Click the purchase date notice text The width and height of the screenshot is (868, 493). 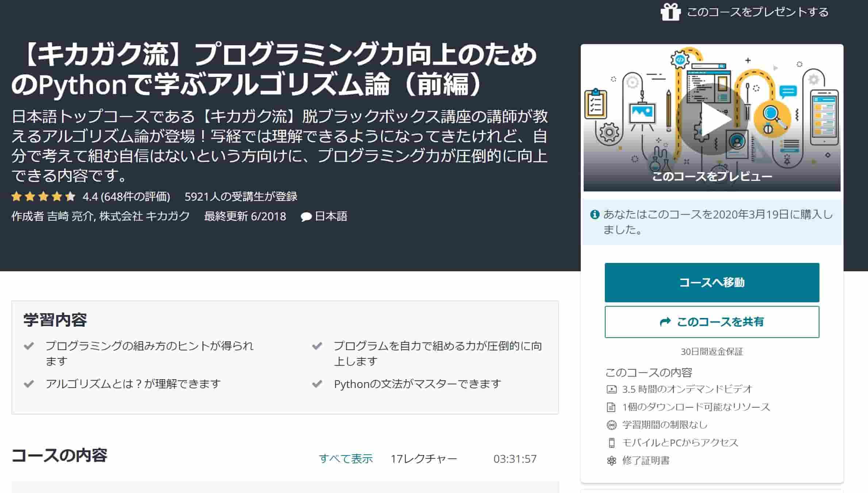click(718, 222)
